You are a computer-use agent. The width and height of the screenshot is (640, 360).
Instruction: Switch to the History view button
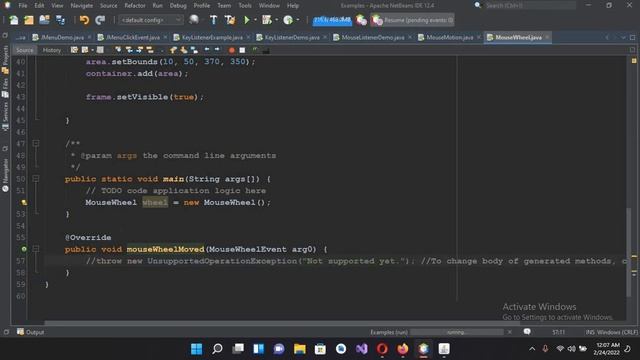[52, 50]
